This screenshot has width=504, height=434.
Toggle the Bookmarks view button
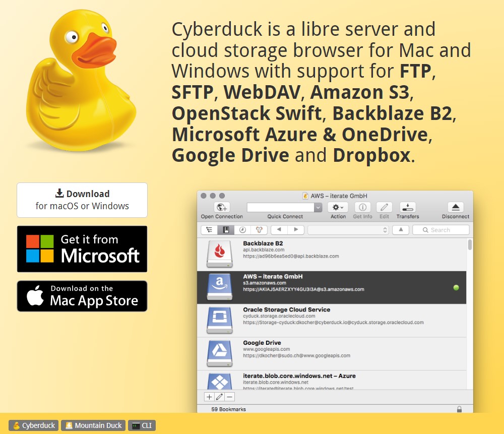click(x=226, y=230)
